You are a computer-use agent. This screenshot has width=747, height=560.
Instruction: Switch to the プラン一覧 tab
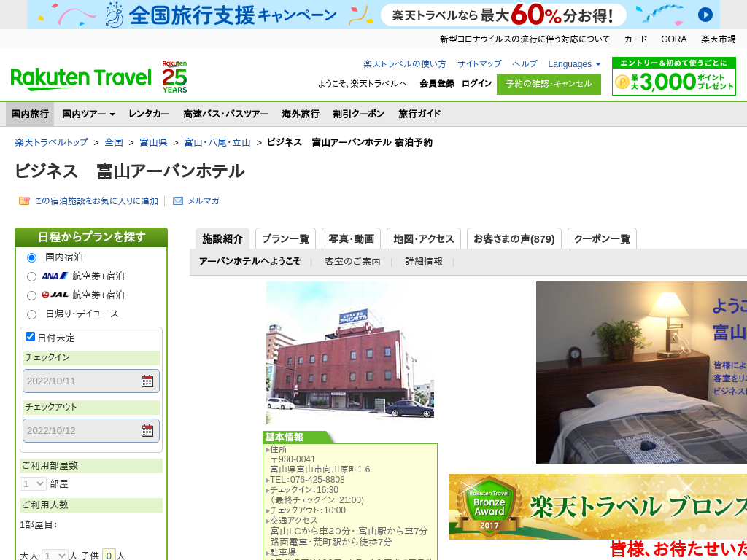click(285, 238)
